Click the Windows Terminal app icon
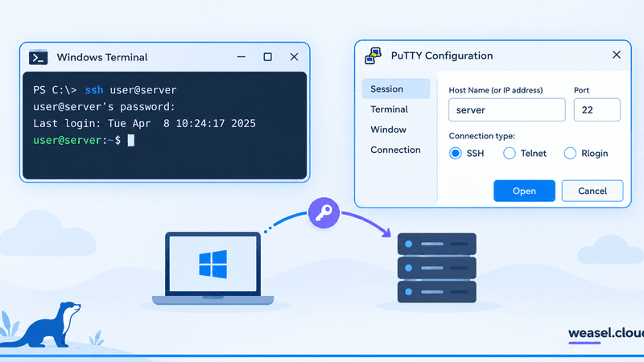This screenshot has width=644, height=362. pos(38,57)
